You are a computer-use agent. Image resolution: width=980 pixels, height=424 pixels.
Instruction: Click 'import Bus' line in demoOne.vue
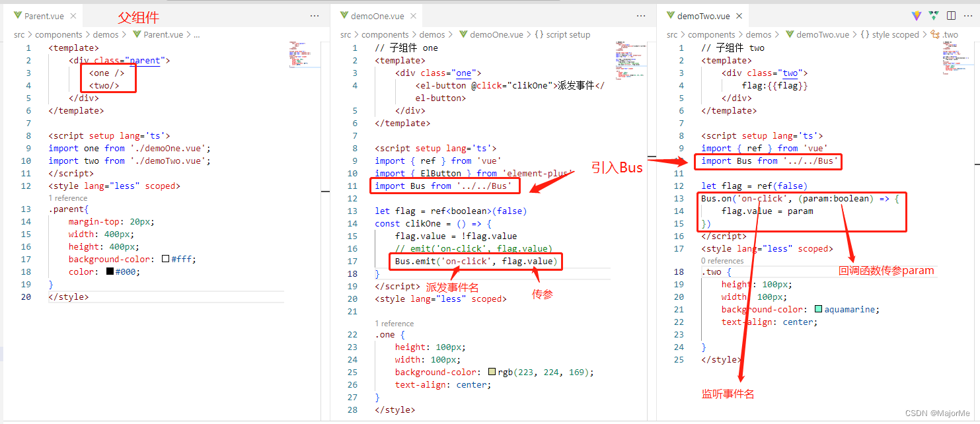pos(443,186)
